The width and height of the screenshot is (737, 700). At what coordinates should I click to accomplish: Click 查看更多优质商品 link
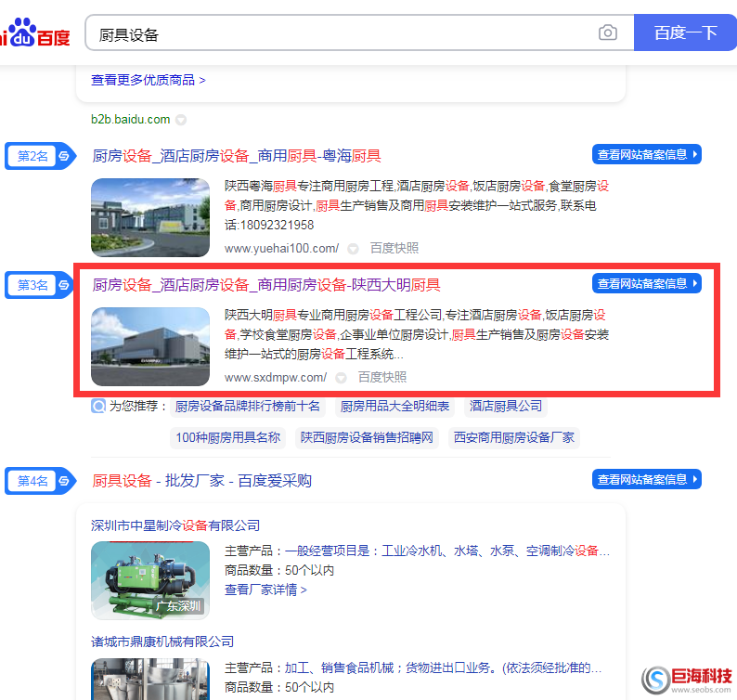(x=149, y=80)
